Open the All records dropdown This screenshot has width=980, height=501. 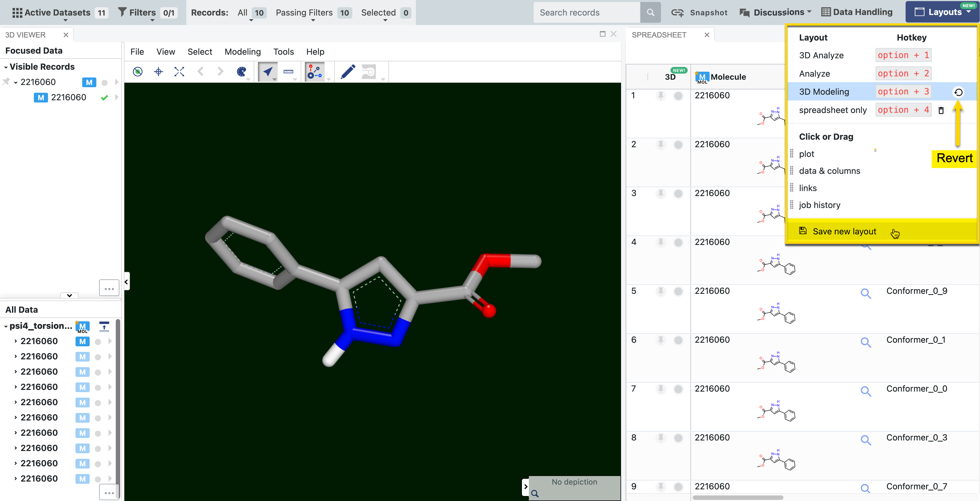click(252, 12)
